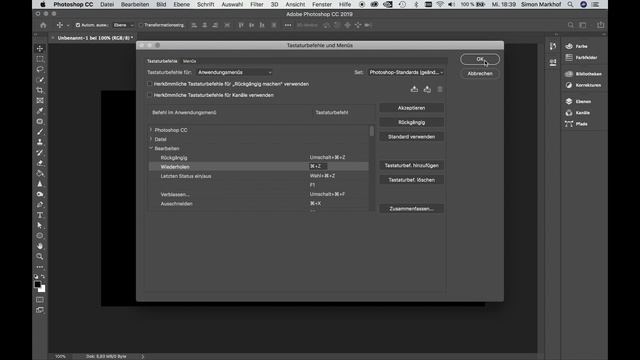Select the Horizontal Type tool
The image size is (640, 360).
point(40,215)
